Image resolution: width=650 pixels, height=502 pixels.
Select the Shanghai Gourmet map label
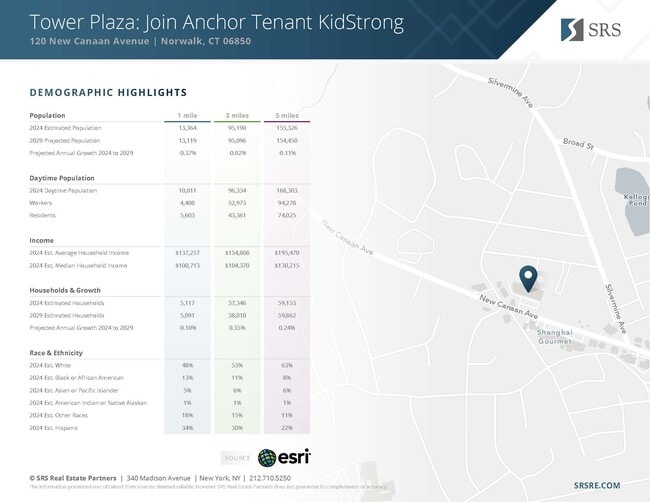tap(554, 336)
